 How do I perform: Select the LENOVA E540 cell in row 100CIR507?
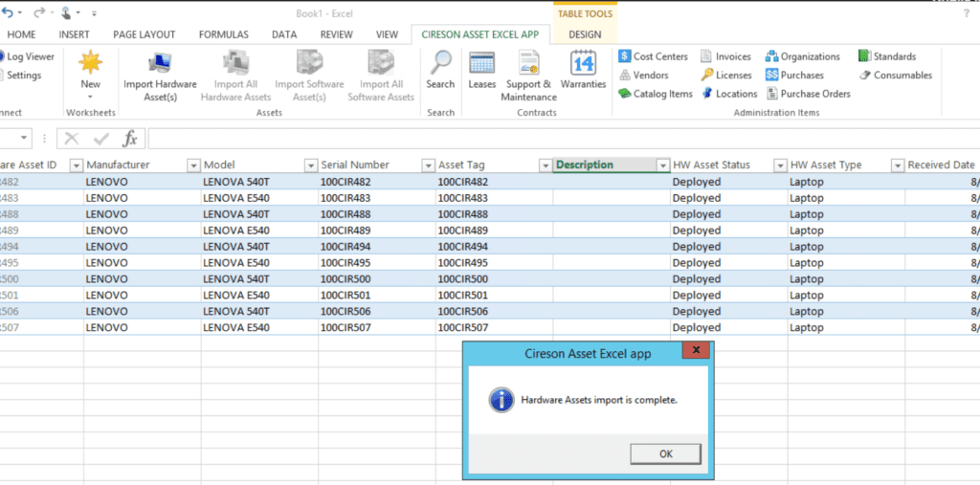click(259, 327)
